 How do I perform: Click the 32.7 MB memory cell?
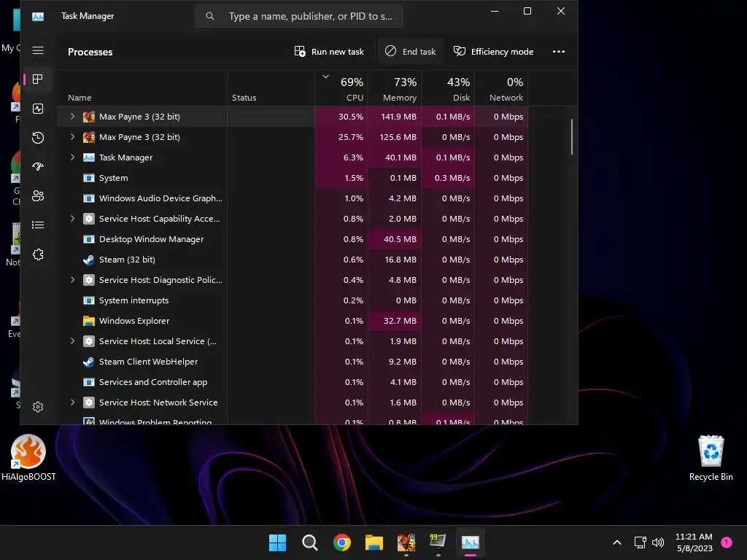coord(395,321)
